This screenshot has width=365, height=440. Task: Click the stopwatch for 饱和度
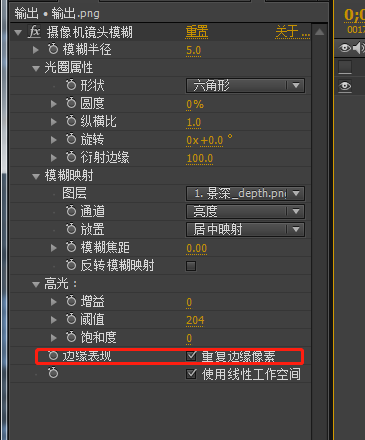click(x=71, y=337)
